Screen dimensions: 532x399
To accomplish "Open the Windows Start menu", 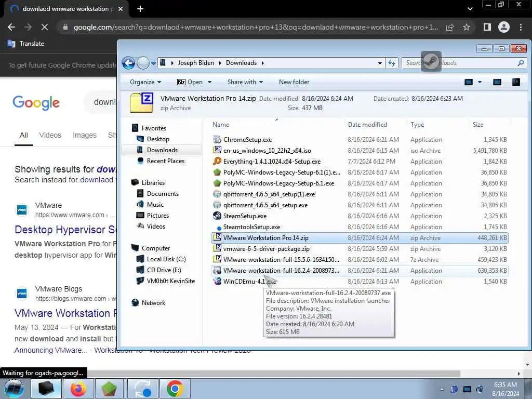I will (x=14, y=389).
